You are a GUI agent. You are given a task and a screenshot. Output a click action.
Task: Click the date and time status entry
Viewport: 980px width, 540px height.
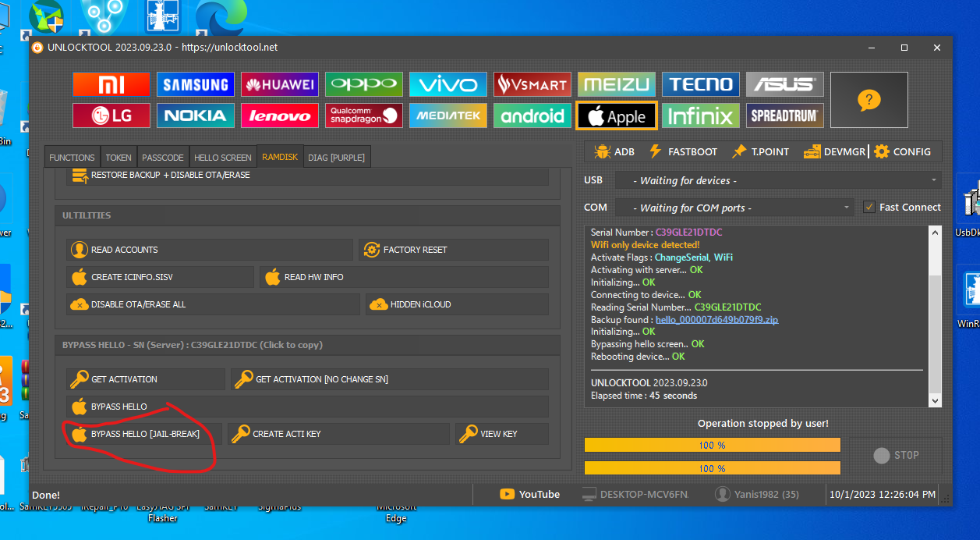tap(883, 494)
